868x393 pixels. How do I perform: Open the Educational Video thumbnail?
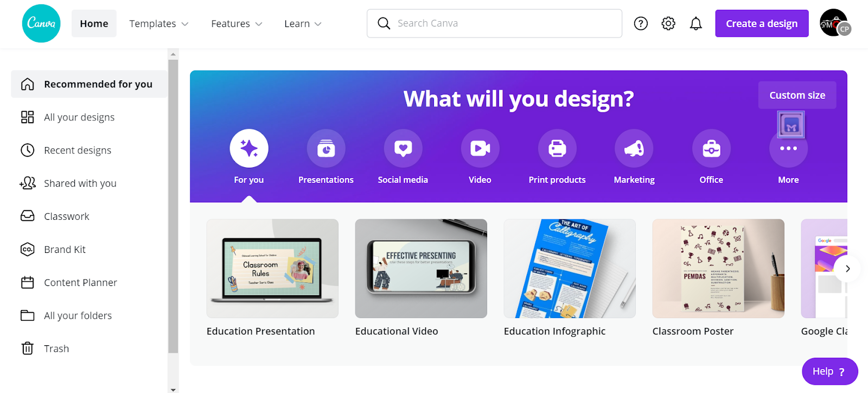click(421, 268)
